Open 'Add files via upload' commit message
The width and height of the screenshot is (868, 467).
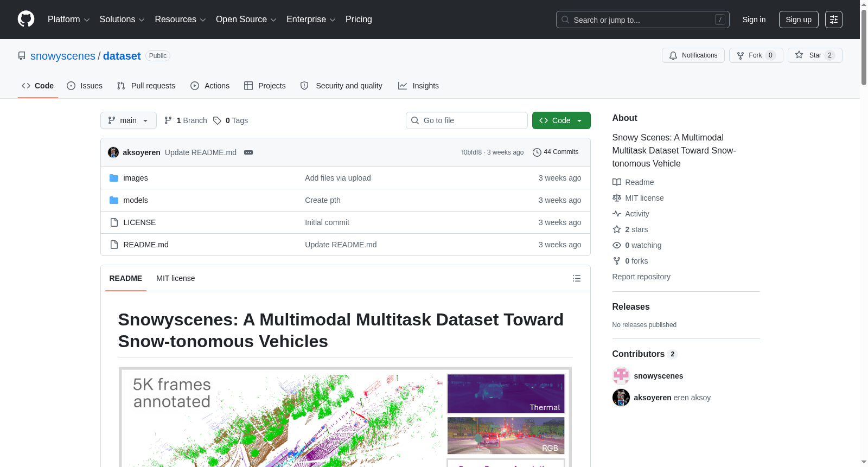click(x=338, y=178)
